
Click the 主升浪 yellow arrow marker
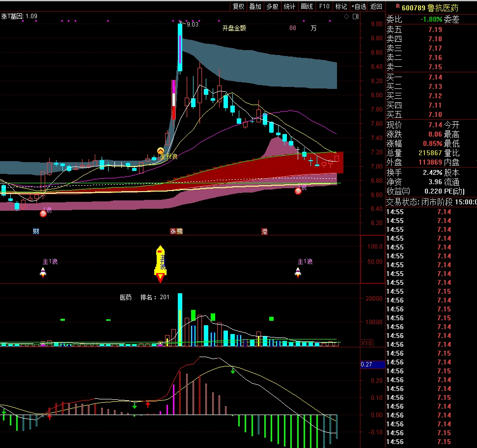click(160, 150)
